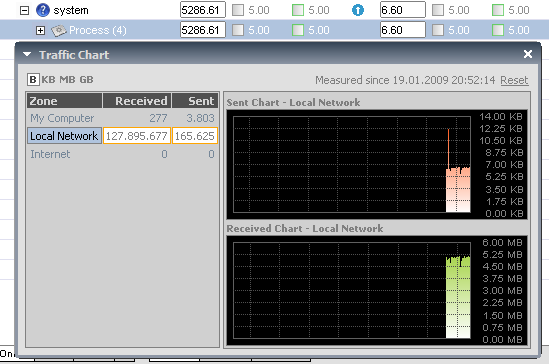Viewport: 549px width, 364px height.
Task: Reset the measured traffic counters
Action: point(514,80)
